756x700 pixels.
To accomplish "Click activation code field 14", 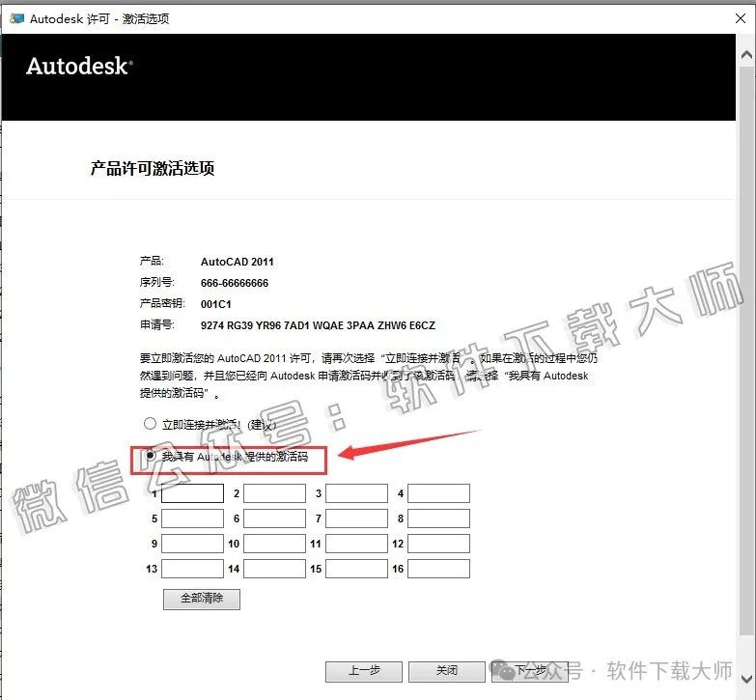I will (274, 569).
